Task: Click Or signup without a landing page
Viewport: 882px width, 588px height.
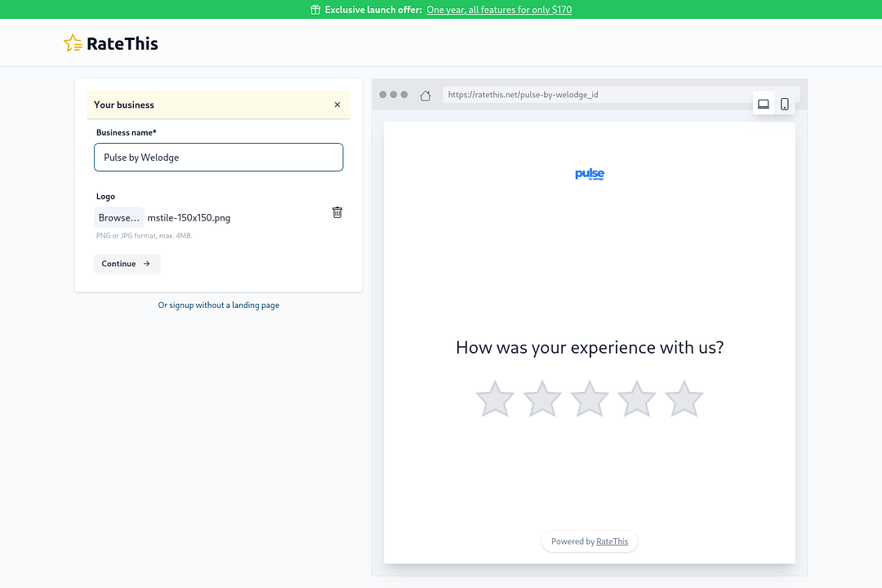Action: click(219, 305)
